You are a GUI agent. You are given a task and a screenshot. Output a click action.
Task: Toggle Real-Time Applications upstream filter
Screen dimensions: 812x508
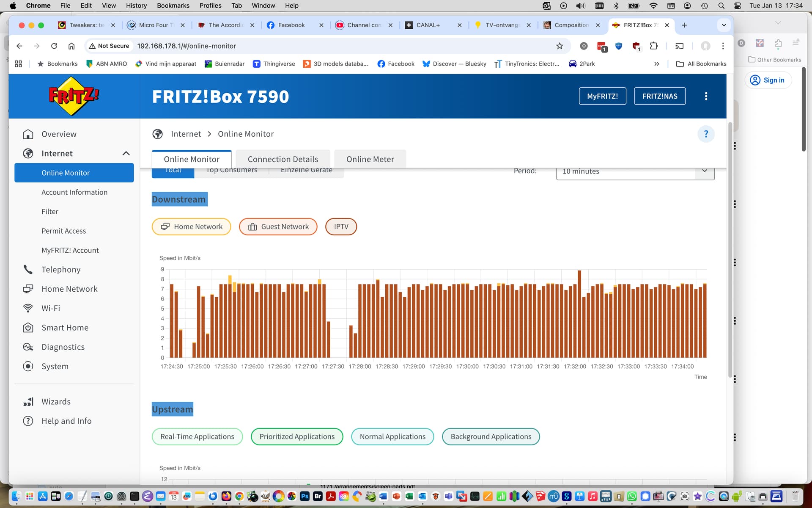click(197, 436)
